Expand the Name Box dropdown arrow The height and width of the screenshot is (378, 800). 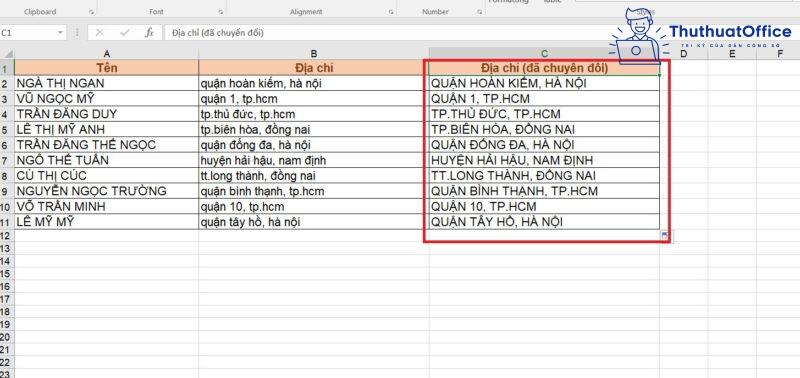[x=60, y=33]
